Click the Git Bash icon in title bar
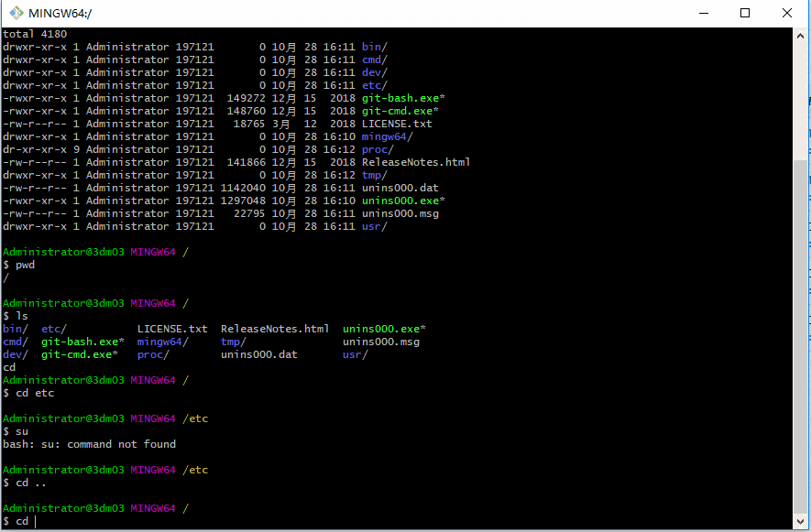Screen dimensions: 811x532 pos(16,13)
